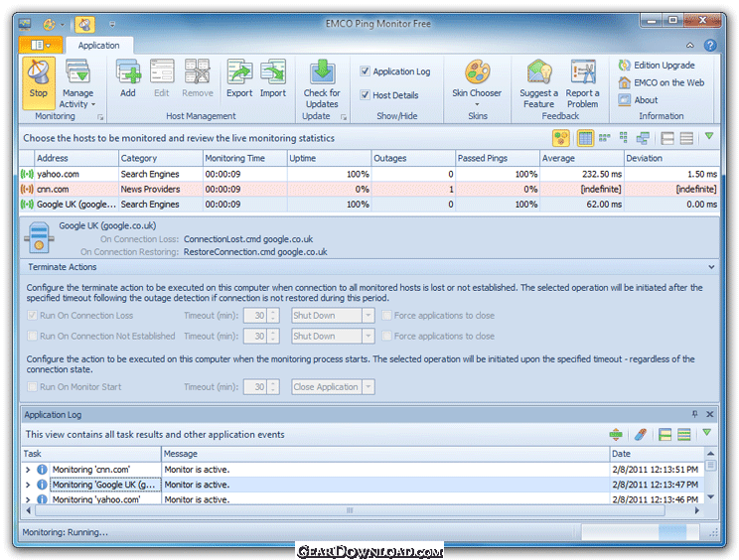Open the hosts view green filter arrow

point(709,136)
